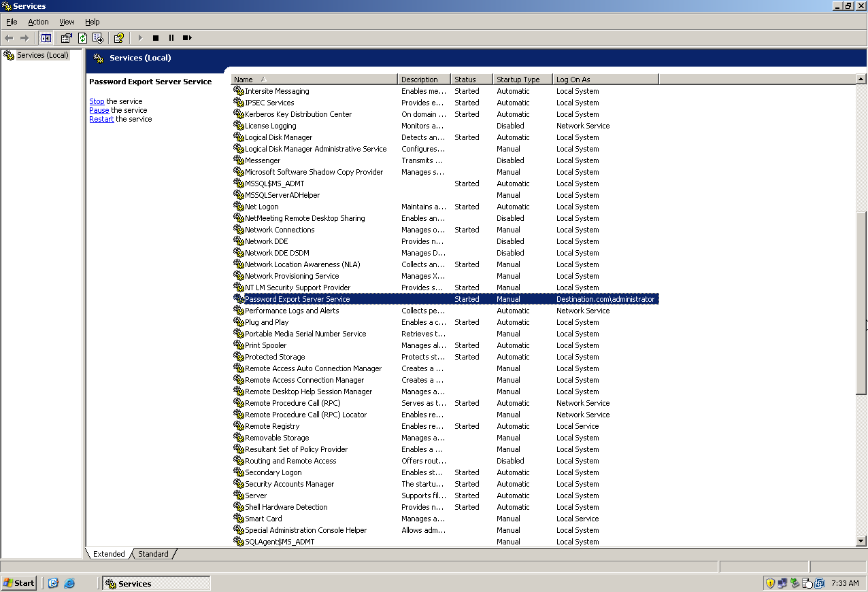Click the Restart the service link
Image resolution: width=868 pixels, height=592 pixels.
(x=101, y=119)
